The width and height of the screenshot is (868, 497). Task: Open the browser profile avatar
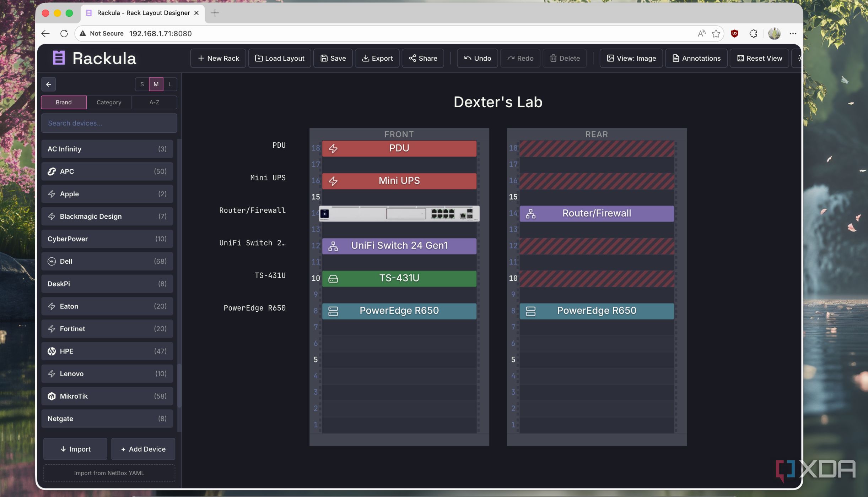tap(774, 33)
